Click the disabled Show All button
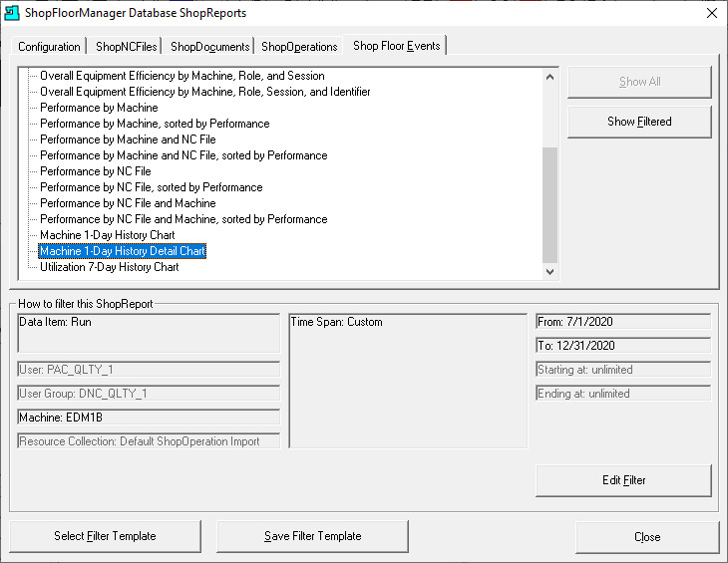This screenshot has width=728, height=563. pos(639,82)
